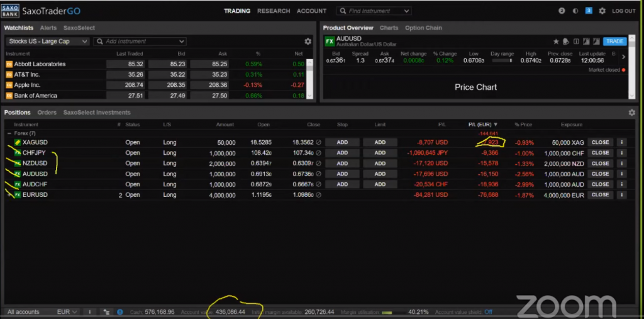Click the AUDCHF FX instrument icon
The image size is (644, 319).
click(x=17, y=184)
